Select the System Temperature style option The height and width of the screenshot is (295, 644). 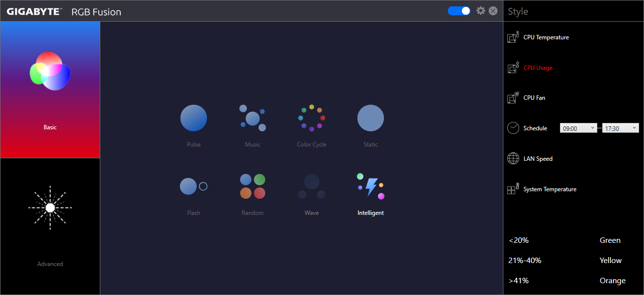click(550, 189)
